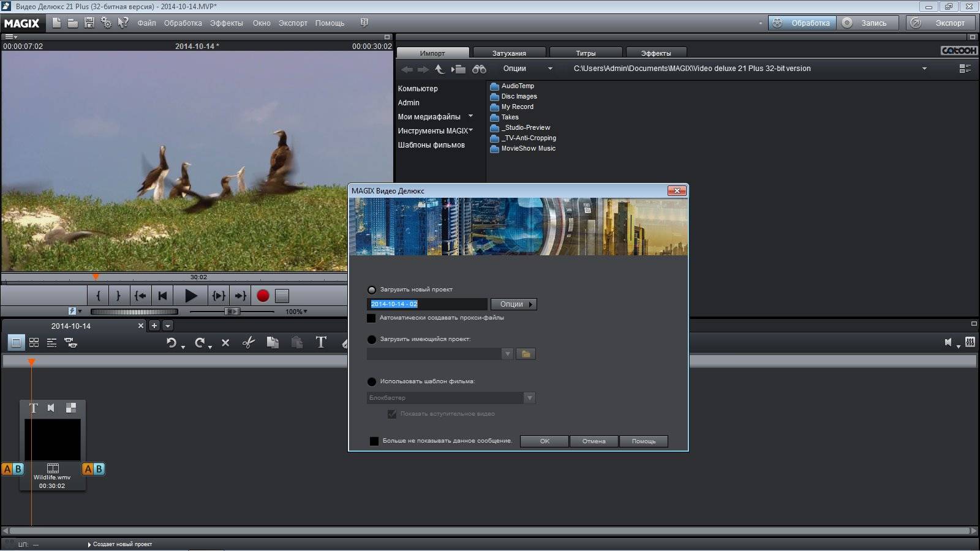This screenshot has height=551, width=980.
Task: Open the Эффекты menu
Action: 226,23
